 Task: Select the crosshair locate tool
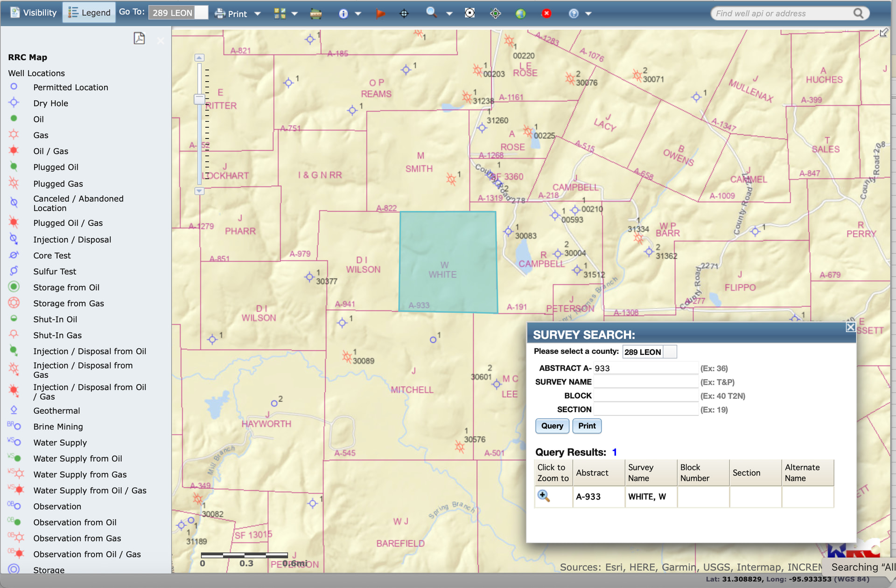pyautogui.click(x=404, y=14)
